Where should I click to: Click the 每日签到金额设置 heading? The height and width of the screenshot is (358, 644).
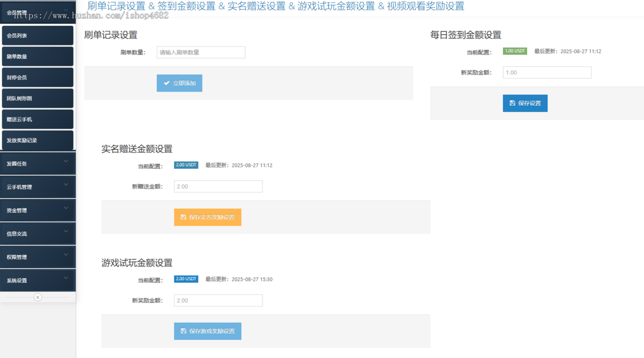(x=466, y=35)
